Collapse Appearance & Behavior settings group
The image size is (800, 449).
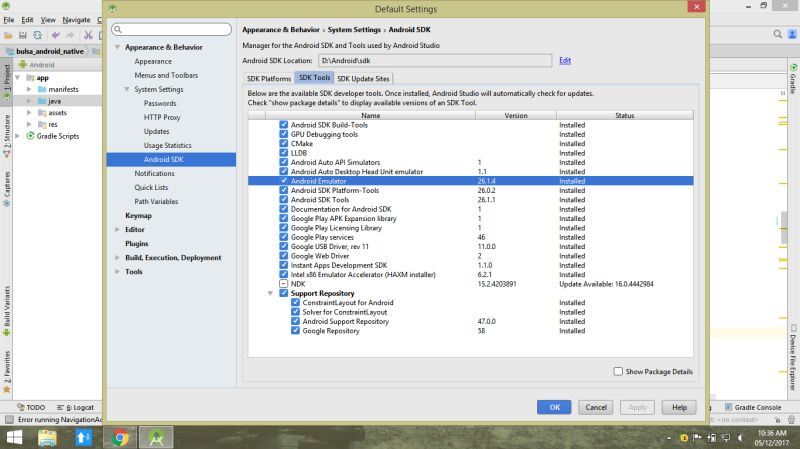click(117, 47)
